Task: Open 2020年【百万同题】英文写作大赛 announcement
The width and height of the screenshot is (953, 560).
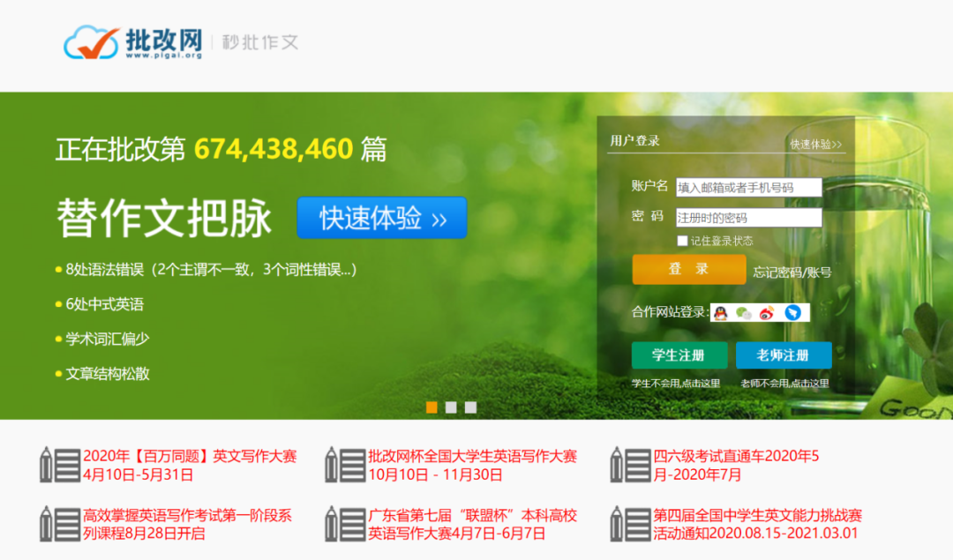Action: click(190, 466)
